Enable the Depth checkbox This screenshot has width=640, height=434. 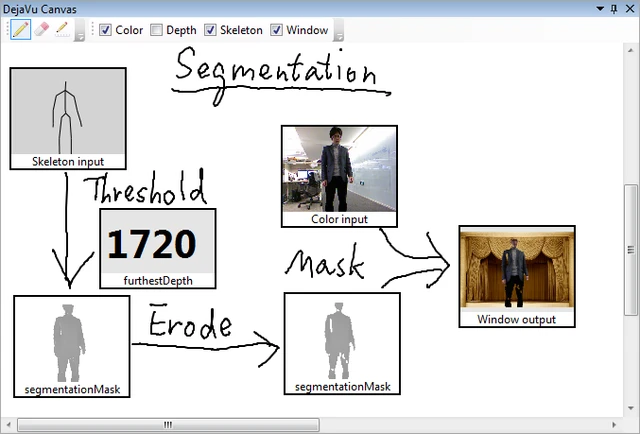click(156, 30)
